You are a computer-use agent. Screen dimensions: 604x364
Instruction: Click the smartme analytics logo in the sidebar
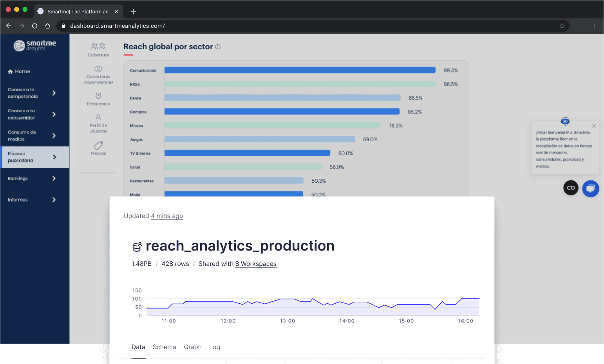point(35,45)
